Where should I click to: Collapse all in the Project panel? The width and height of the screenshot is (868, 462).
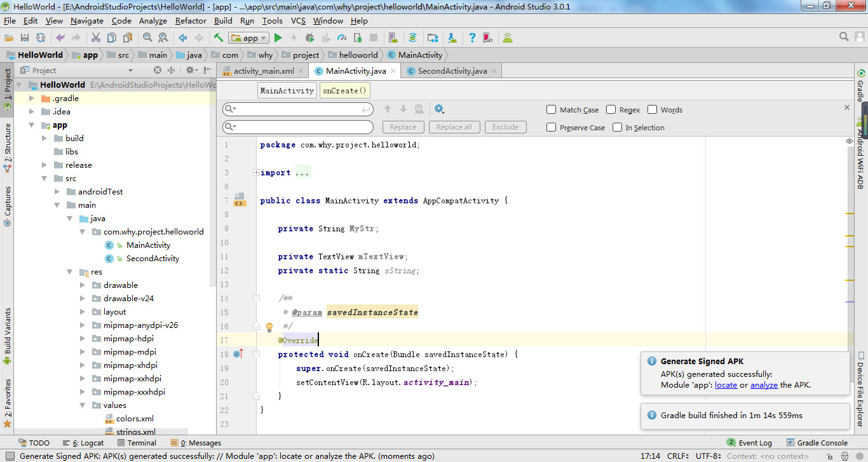(x=172, y=71)
